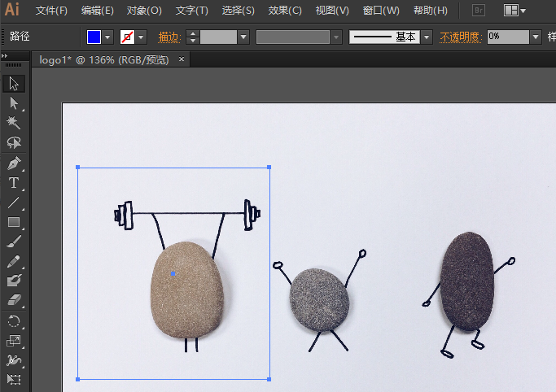Image resolution: width=556 pixels, height=392 pixels.
Task: Expand the fill color dropdown arrow
Action: 107,37
